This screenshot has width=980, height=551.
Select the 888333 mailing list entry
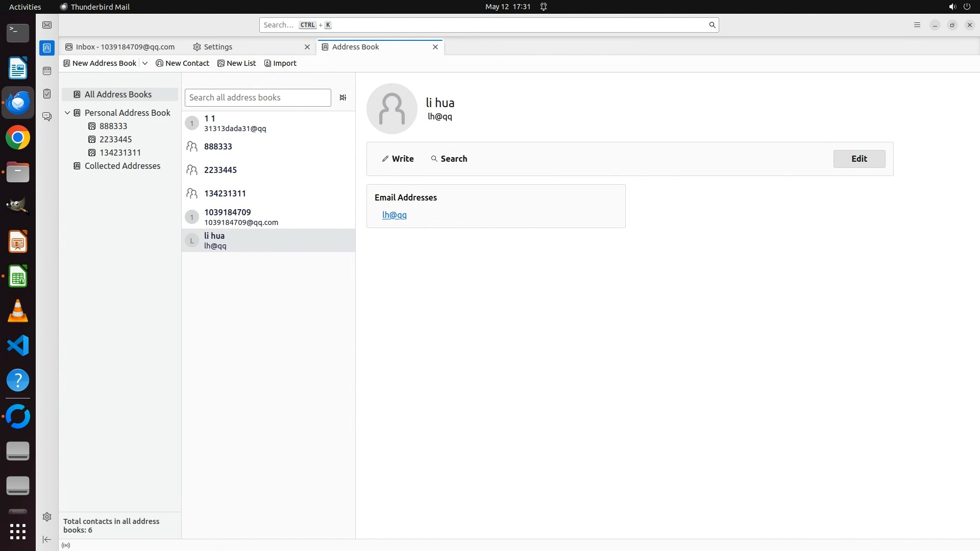(x=218, y=146)
